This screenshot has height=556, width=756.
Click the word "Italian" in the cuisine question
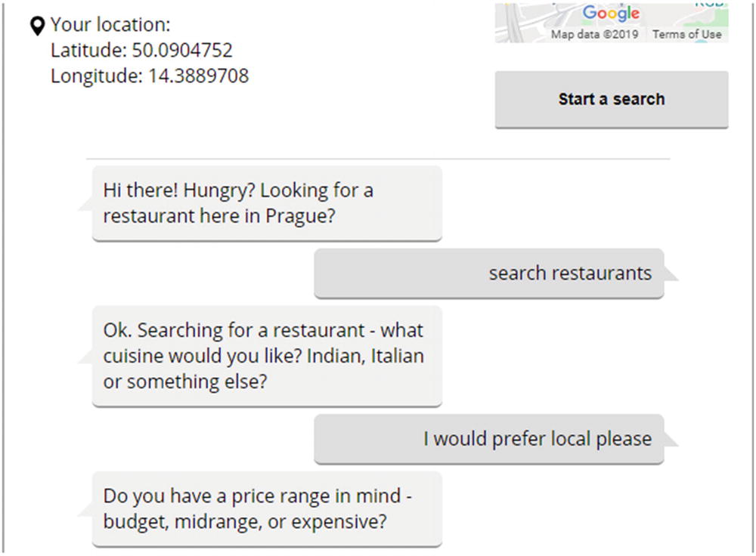(398, 356)
